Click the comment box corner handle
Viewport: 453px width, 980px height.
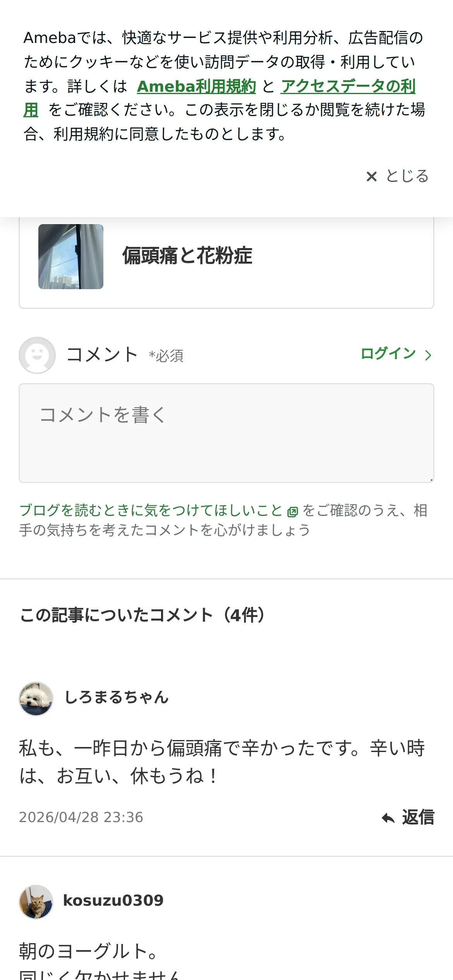point(431,480)
